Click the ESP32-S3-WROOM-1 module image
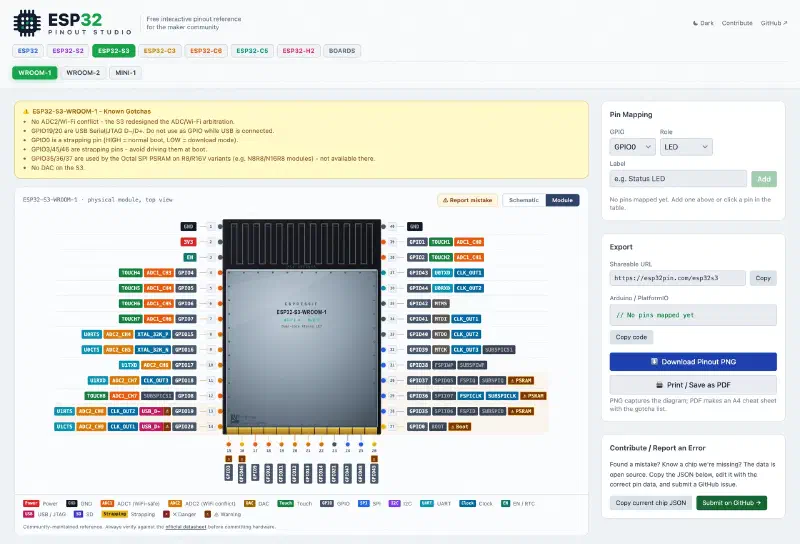This screenshot has width=800, height=544. point(302,327)
